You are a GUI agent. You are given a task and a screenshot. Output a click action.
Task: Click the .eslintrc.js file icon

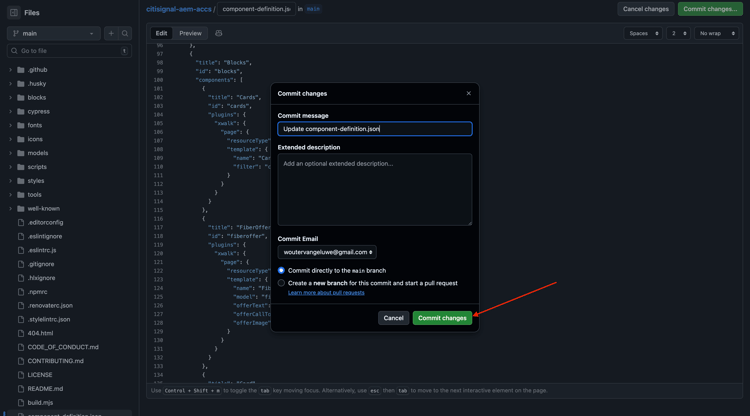pos(21,250)
